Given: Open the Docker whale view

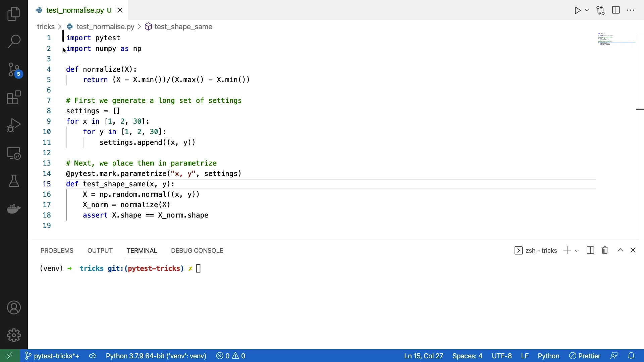Looking at the screenshot, I should click(x=14, y=209).
